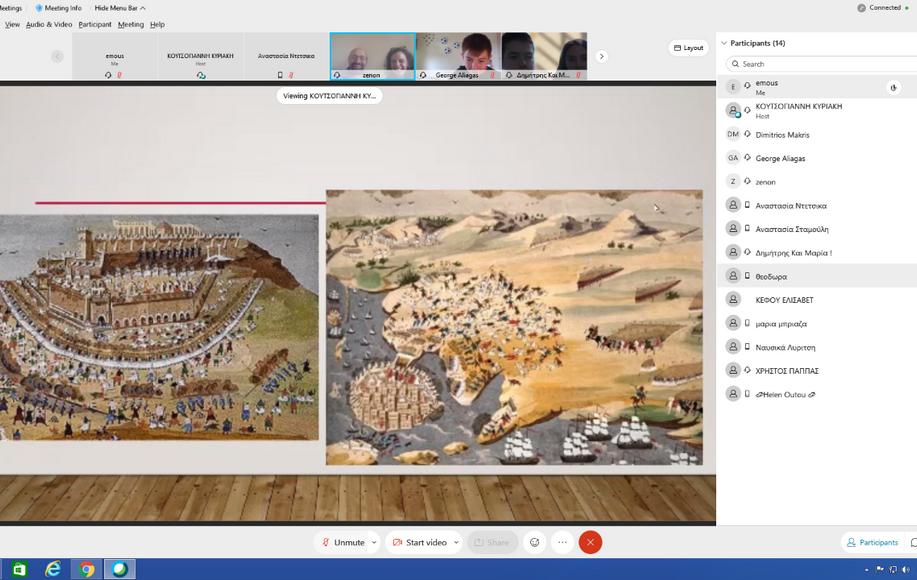Click the Connected status indicator

(x=883, y=8)
